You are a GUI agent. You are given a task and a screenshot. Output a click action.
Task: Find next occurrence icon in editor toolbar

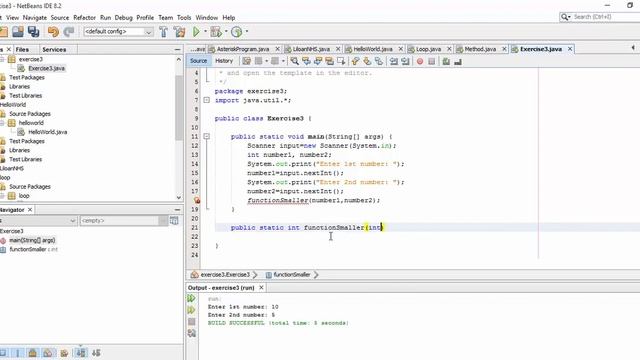318,61
